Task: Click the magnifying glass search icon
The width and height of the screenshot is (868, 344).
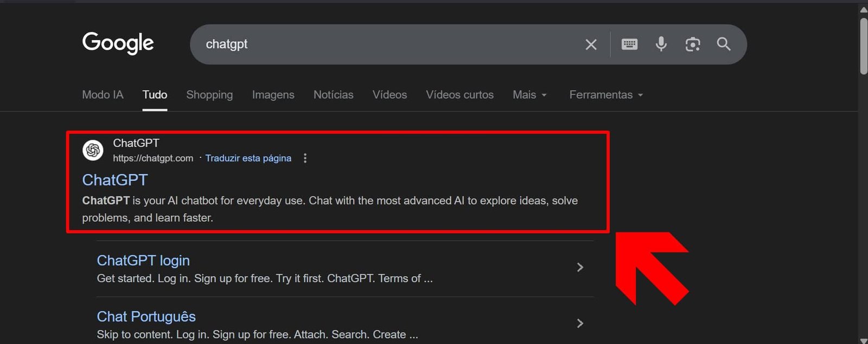Action: [x=724, y=44]
